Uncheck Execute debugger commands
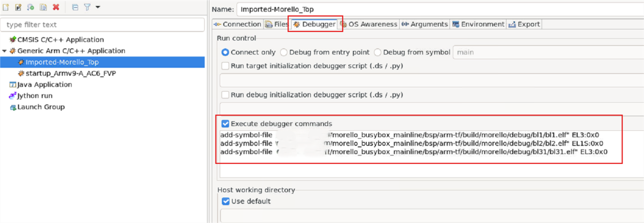The image size is (644, 223). point(225,124)
